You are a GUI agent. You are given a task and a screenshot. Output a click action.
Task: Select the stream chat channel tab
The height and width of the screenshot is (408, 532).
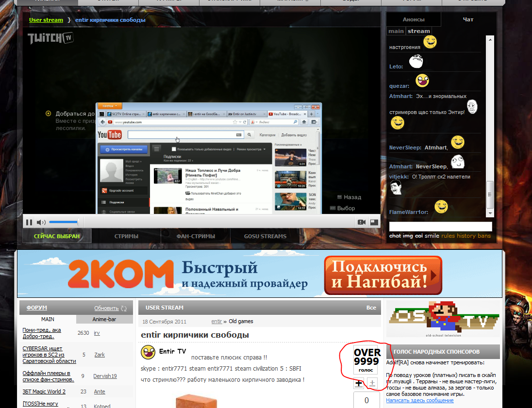click(x=419, y=31)
